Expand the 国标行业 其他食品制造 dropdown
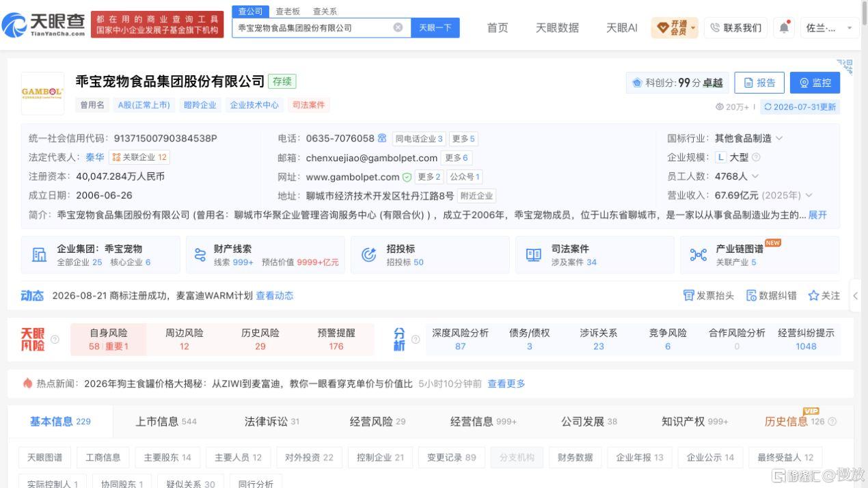Screen dimensions: 868x488 [779, 138]
